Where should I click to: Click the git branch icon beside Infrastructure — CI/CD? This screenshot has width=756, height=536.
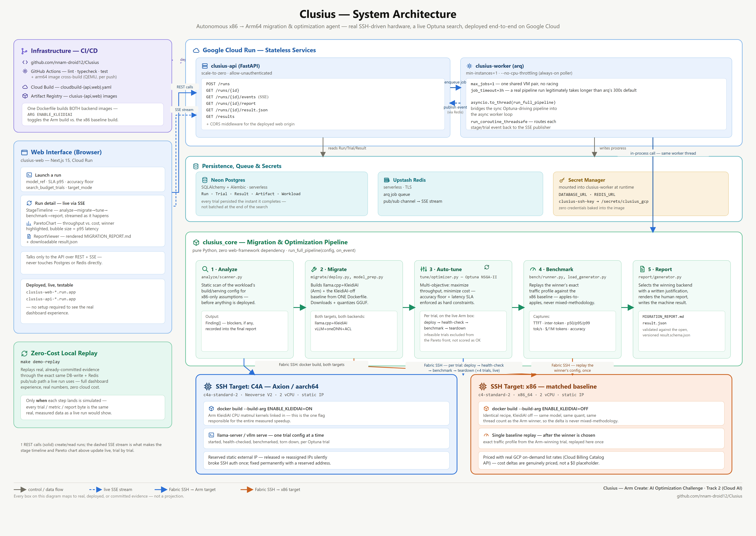(x=24, y=51)
